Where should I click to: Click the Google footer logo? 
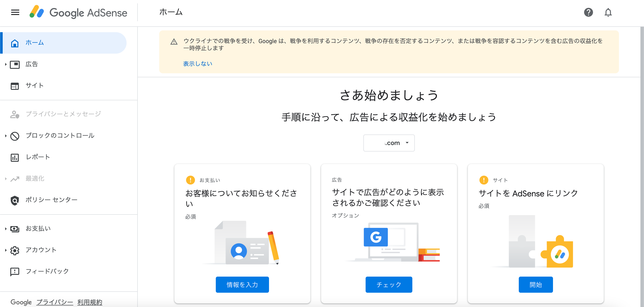coord(21,302)
